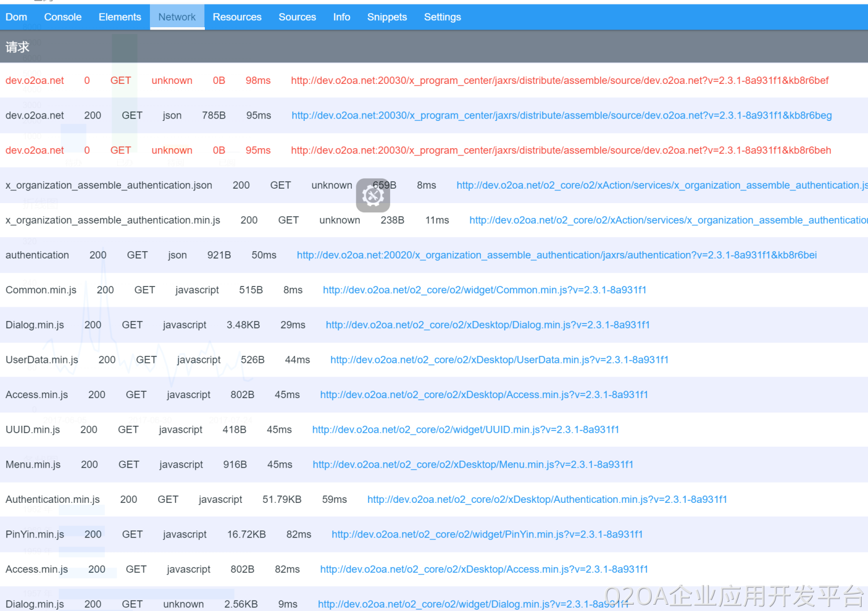Click the Authentication.min.js request URL

(547, 499)
